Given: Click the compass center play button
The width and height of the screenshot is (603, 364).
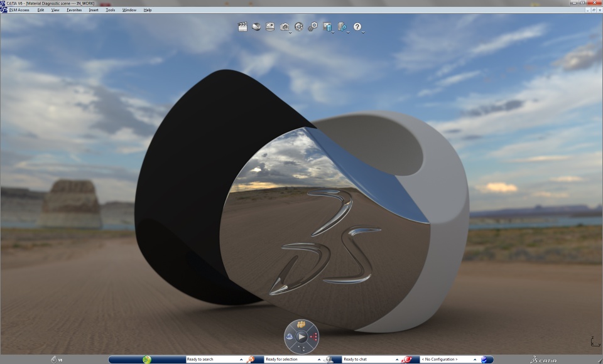Looking at the screenshot, I should pos(301,337).
